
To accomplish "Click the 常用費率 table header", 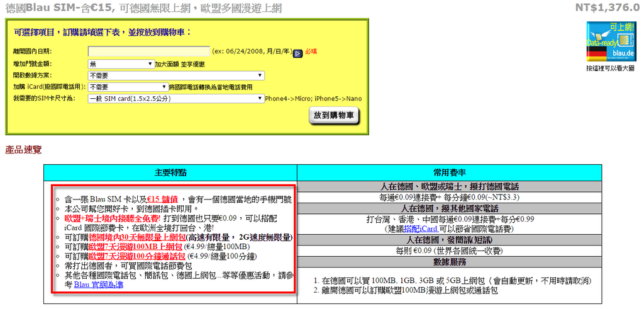I will pos(449,172).
